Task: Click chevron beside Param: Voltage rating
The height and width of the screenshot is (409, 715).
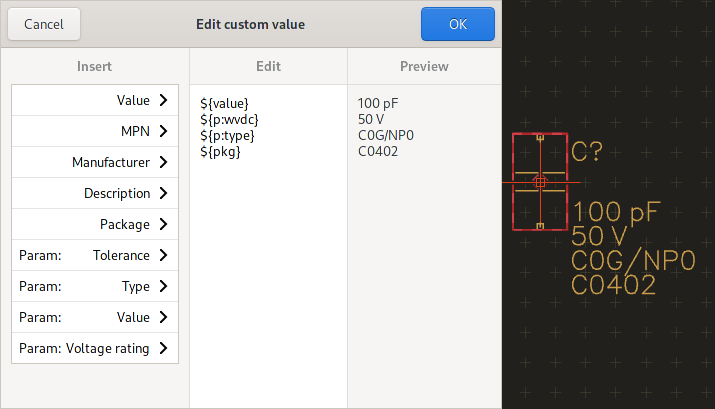Action: tap(164, 348)
